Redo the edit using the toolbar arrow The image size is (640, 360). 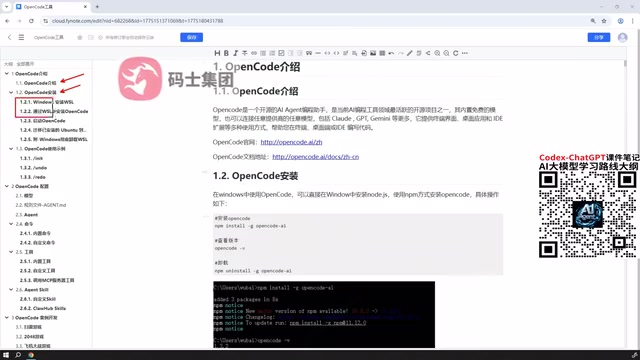tap(400, 53)
